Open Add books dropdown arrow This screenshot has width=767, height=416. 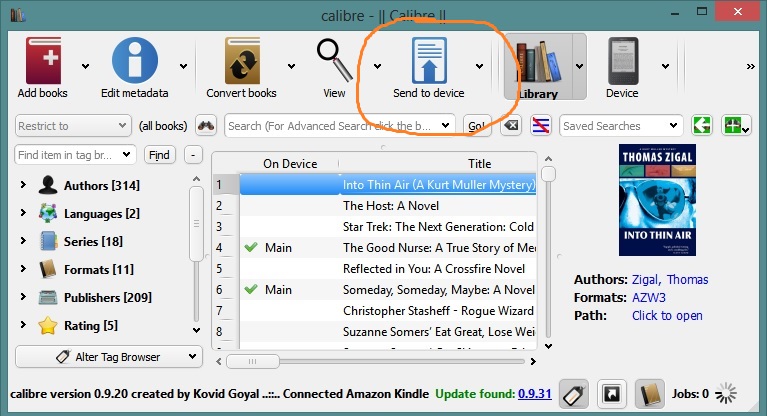[x=86, y=66]
